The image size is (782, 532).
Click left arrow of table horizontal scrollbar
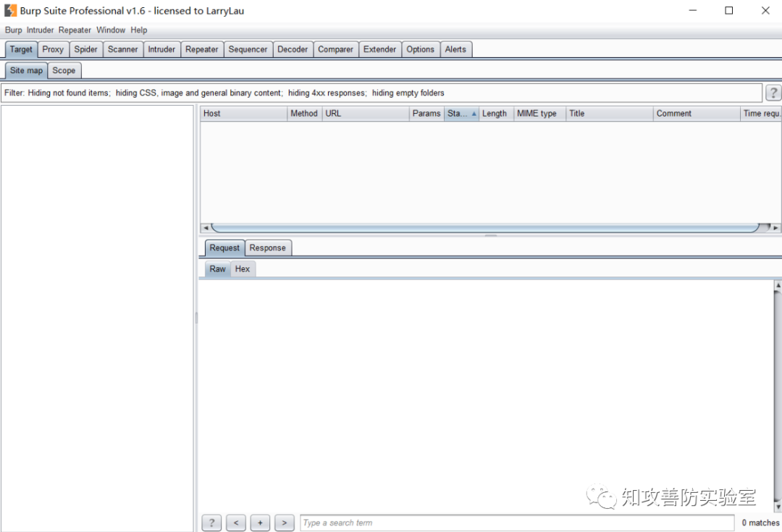[206, 228]
